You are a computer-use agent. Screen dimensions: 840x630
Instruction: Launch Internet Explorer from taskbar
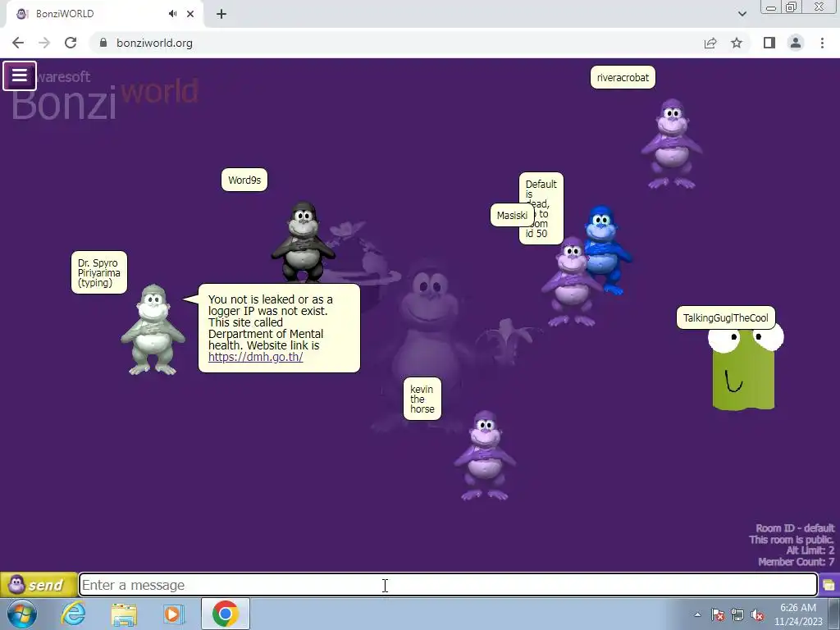(x=73, y=614)
